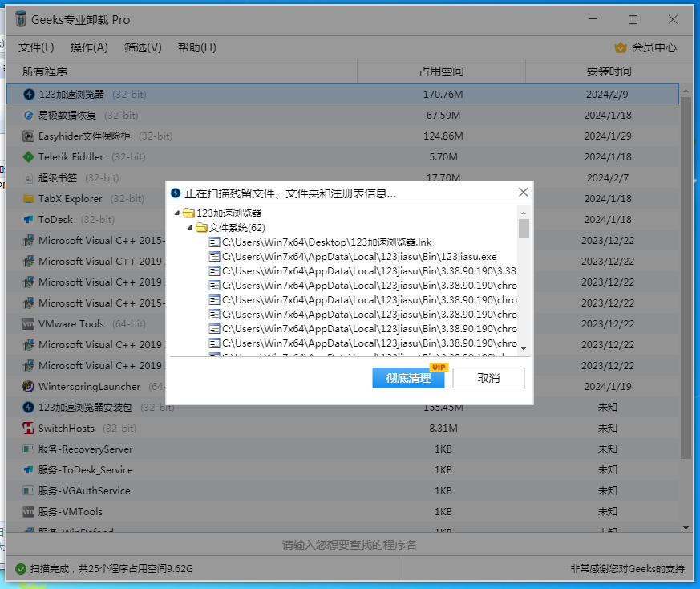Click the VMware Tools icon
The image size is (700, 589).
tap(29, 323)
